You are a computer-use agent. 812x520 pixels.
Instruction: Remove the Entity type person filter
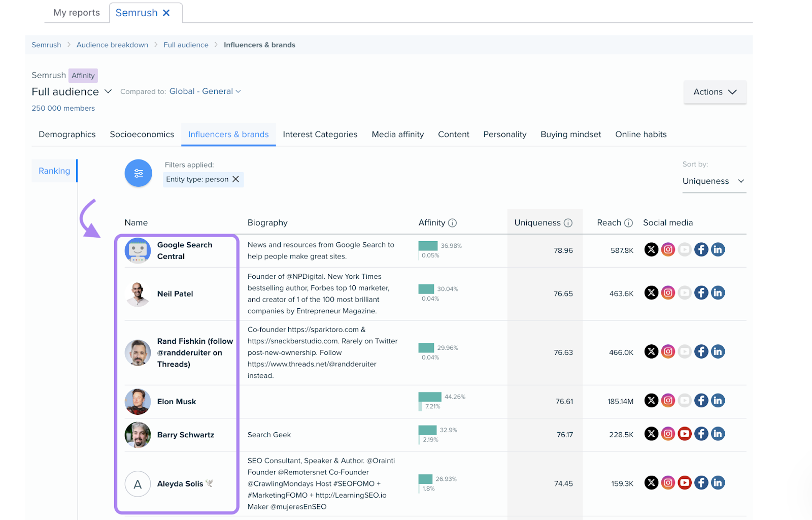pyautogui.click(x=235, y=179)
